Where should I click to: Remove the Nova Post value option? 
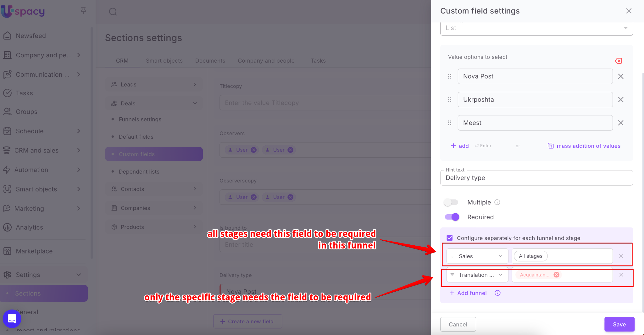click(x=620, y=76)
